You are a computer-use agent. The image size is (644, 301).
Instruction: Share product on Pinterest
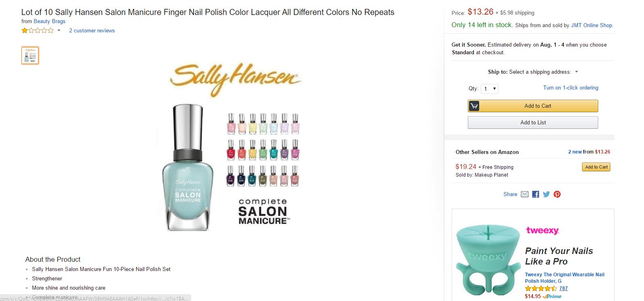[557, 194]
